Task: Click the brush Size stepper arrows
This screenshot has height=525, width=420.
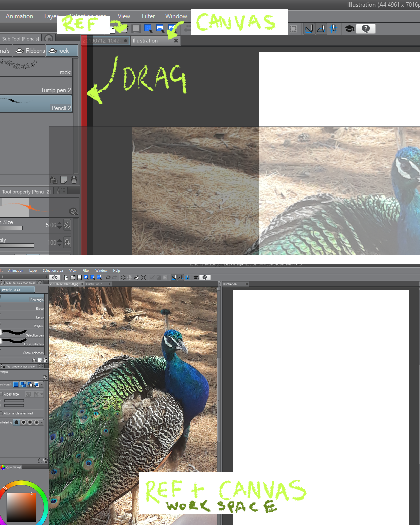Action: [x=59, y=225]
